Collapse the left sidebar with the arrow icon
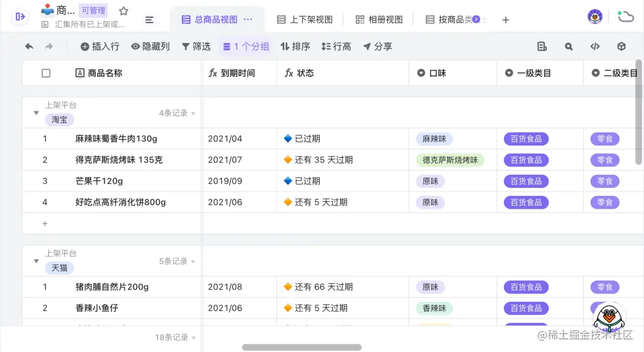The width and height of the screenshot is (644, 352). point(19,16)
